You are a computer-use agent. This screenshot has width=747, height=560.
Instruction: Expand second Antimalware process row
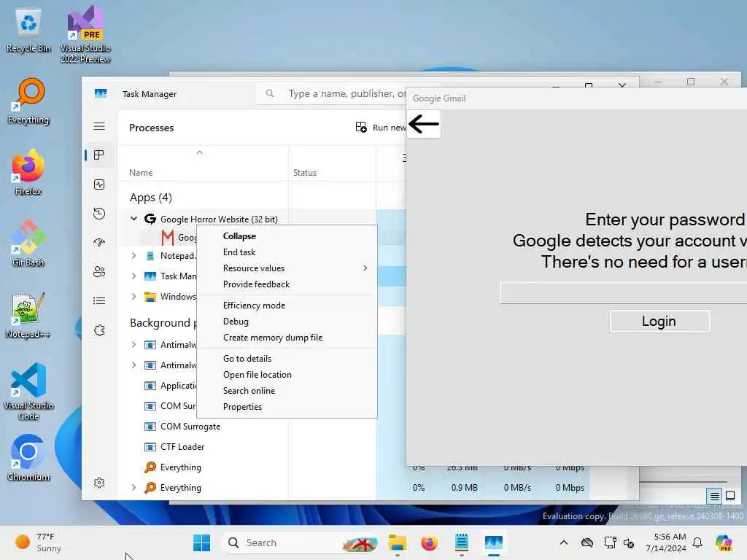click(x=134, y=365)
